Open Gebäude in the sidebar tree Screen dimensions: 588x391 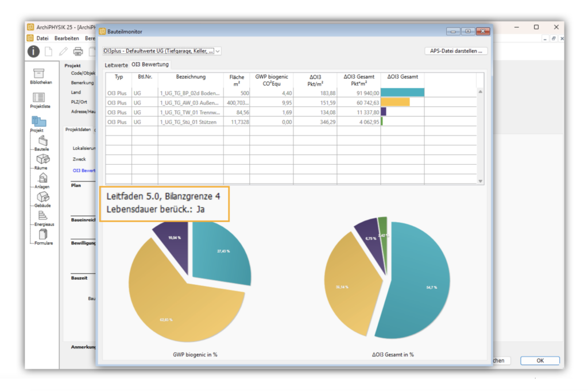tap(42, 199)
